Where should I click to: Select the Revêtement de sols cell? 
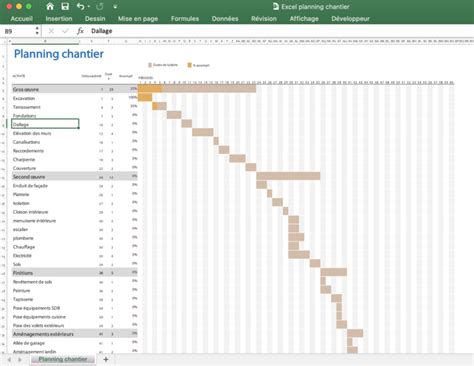coord(45,282)
